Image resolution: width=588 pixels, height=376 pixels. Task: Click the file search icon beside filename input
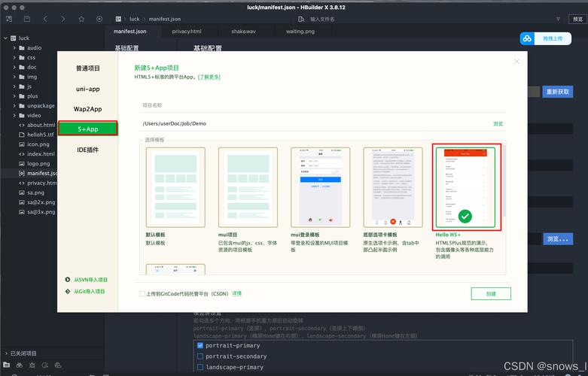[x=301, y=19]
